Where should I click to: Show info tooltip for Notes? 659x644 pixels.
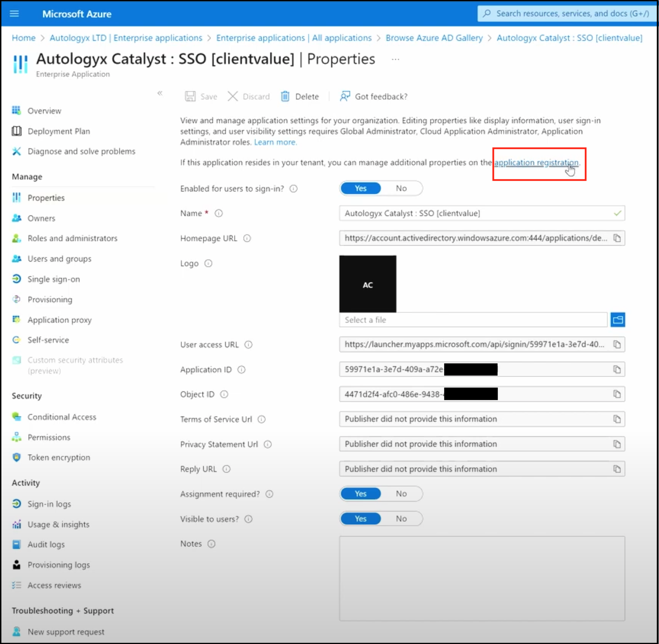(x=211, y=544)
